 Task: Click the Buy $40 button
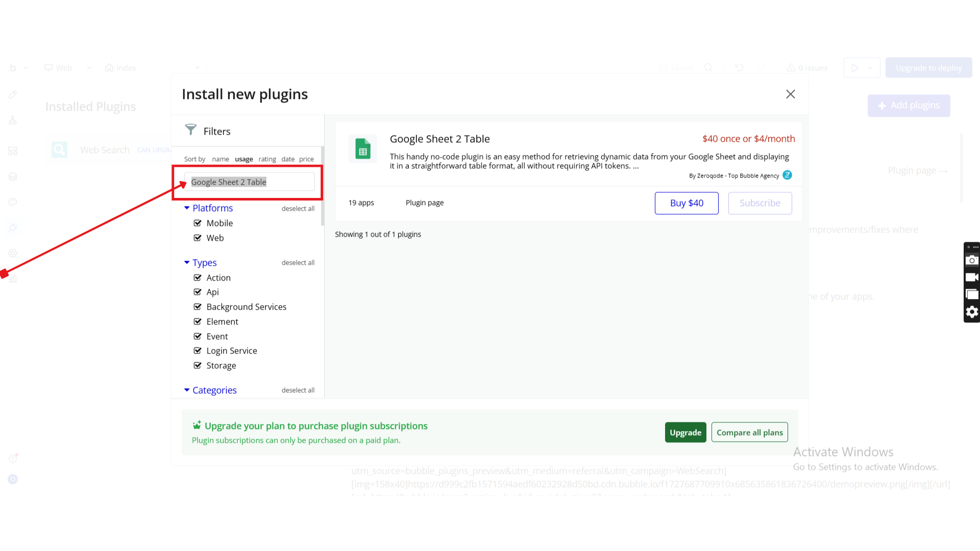(686, 203)
